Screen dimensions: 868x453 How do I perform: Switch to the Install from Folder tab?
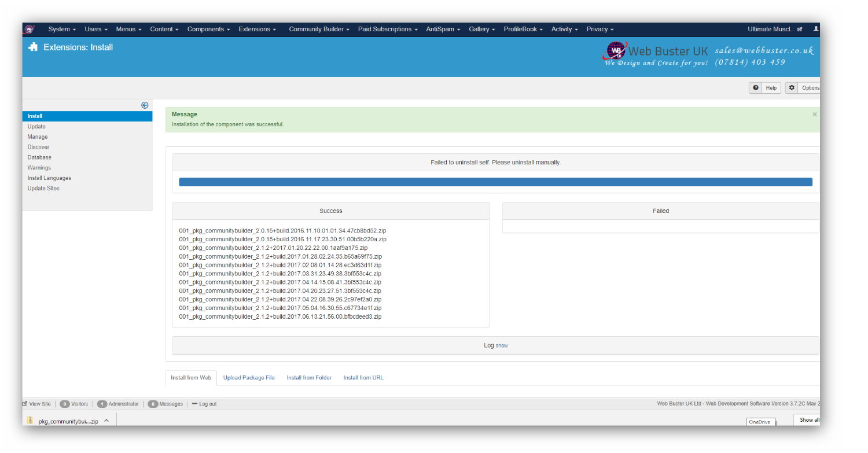[x=309, y=378]
